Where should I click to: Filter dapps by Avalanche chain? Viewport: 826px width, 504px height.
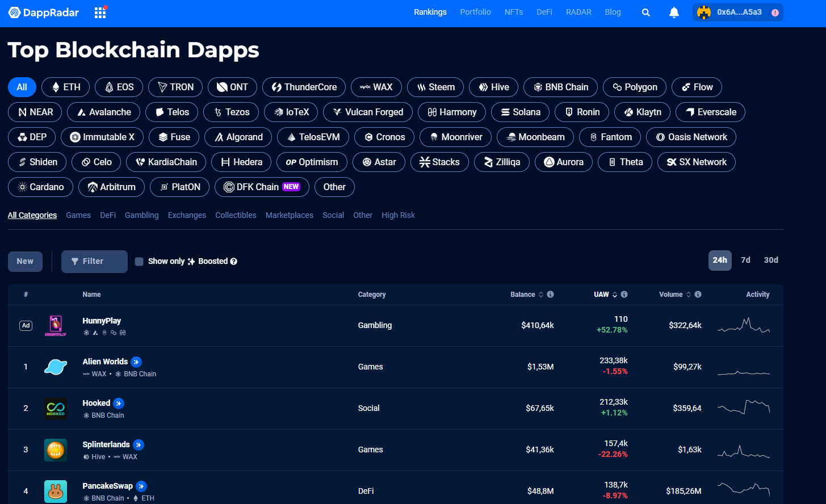[x=103, y=112]
